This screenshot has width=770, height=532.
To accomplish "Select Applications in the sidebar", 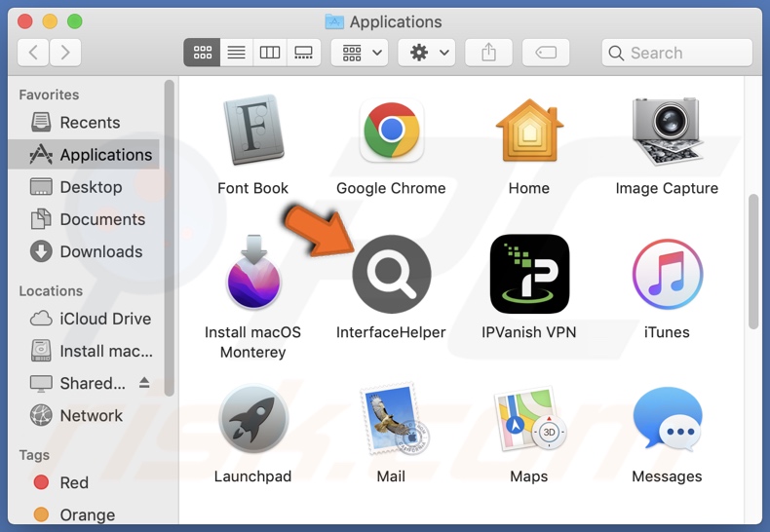I will pyautogui.click(x=84, y=155).
